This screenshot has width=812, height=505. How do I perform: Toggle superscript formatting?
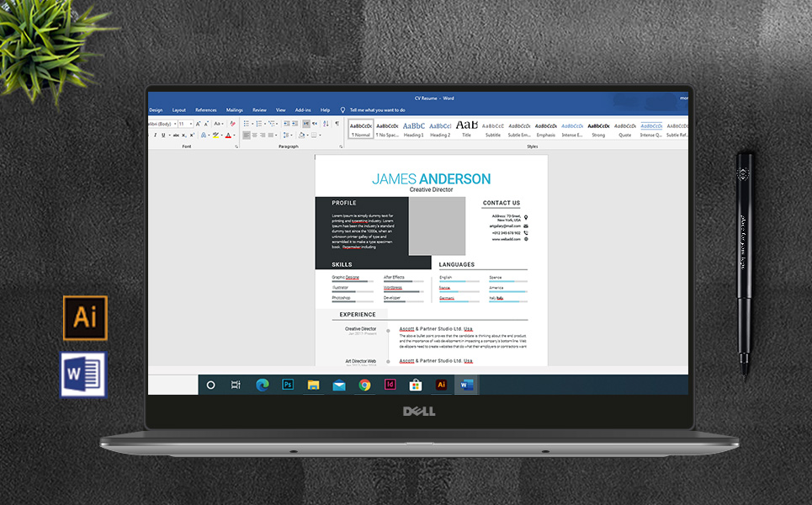pos(192,136)
